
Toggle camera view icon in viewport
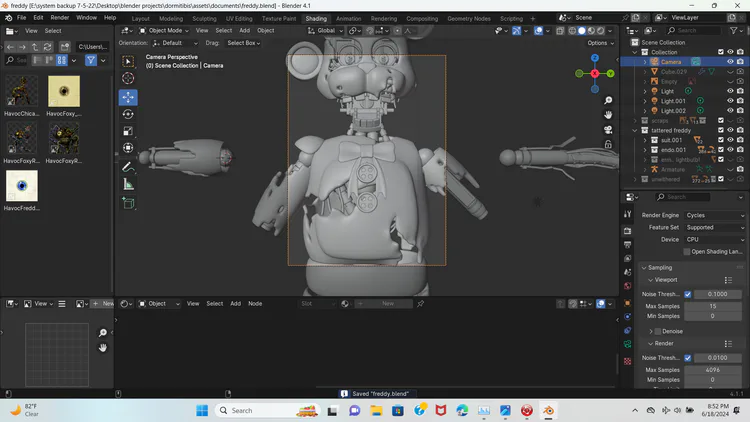tap(608, 130)
